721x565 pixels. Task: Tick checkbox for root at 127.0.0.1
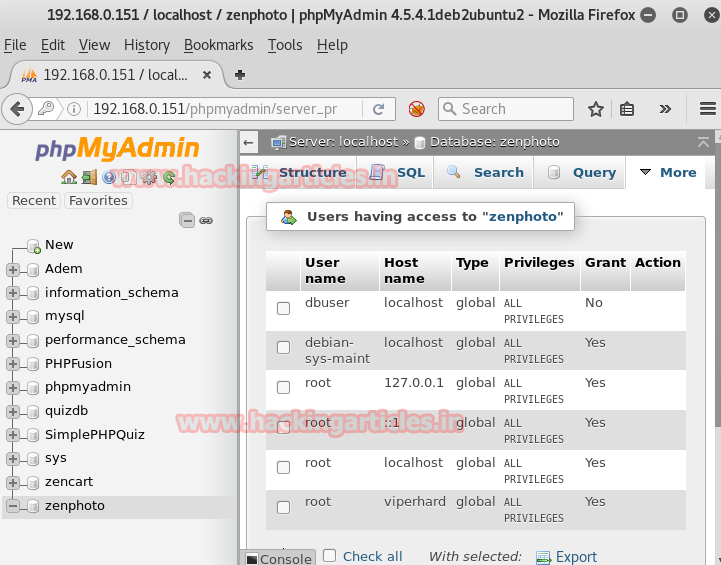tap(284, 388)
